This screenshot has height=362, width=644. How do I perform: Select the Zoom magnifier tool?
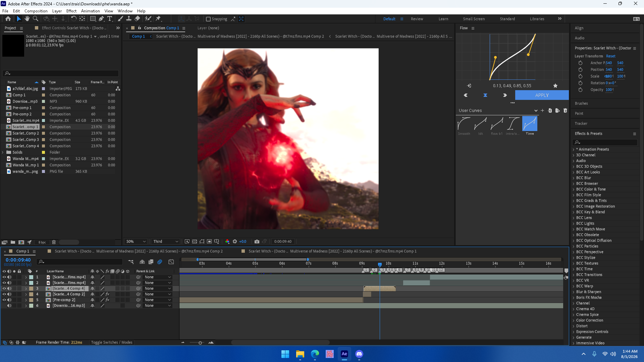(35, 19)
